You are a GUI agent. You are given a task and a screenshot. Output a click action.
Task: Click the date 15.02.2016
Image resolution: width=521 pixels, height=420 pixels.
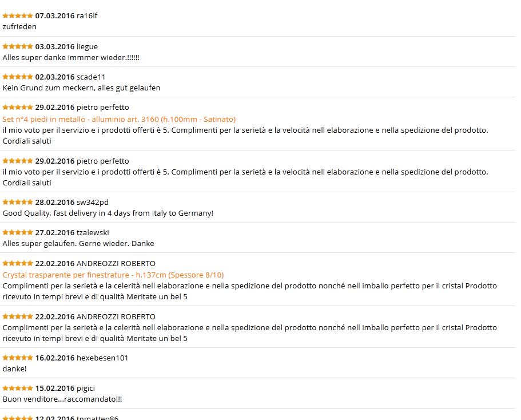(55, 388)
